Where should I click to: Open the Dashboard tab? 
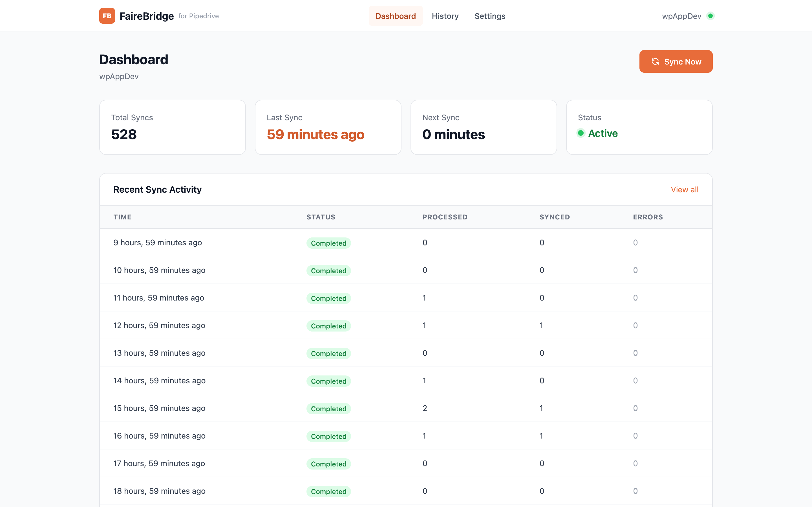pos(395,16)
